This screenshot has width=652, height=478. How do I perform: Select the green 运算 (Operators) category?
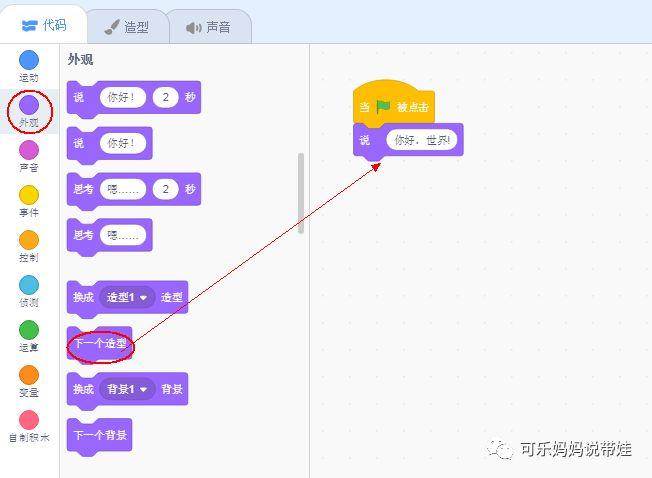29,336
